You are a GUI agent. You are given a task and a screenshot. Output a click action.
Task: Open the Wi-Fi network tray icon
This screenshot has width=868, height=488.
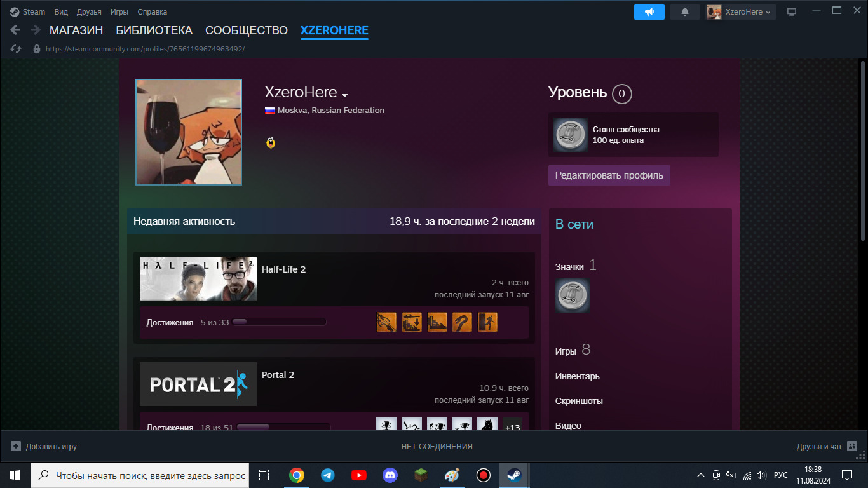pyautogui.click(x=747, y=475)
